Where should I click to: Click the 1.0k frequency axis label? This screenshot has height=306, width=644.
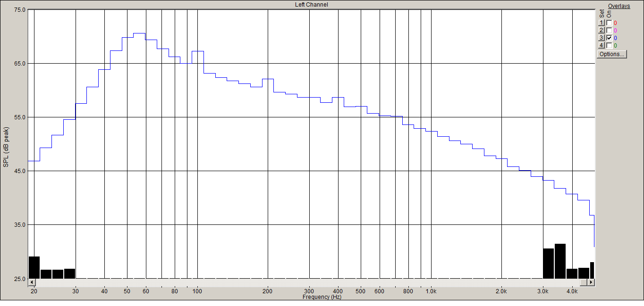(431, 292)
